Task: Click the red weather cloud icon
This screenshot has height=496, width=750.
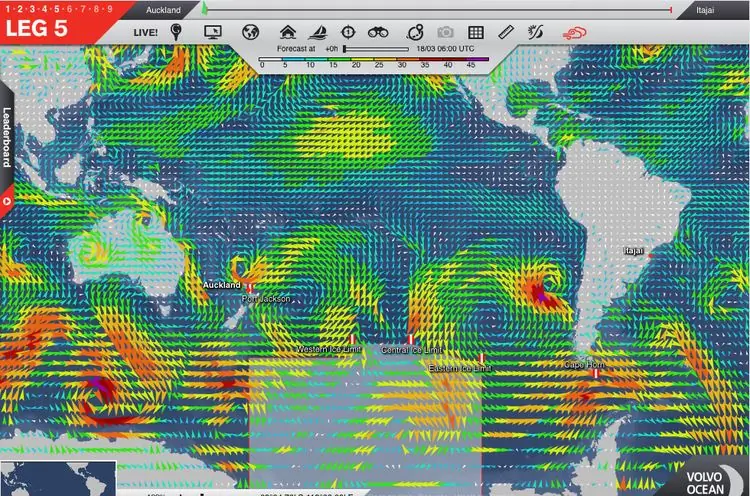Action: point(574,33)
